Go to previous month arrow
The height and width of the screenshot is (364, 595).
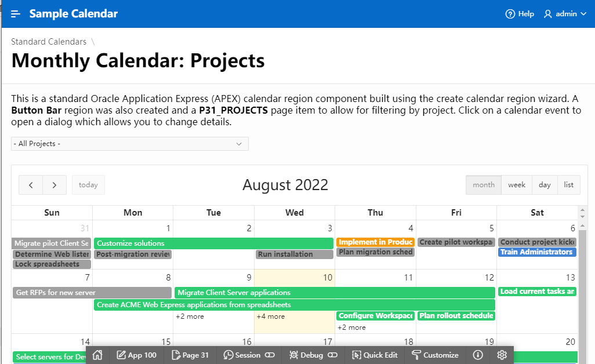click(x=31, y=185)
